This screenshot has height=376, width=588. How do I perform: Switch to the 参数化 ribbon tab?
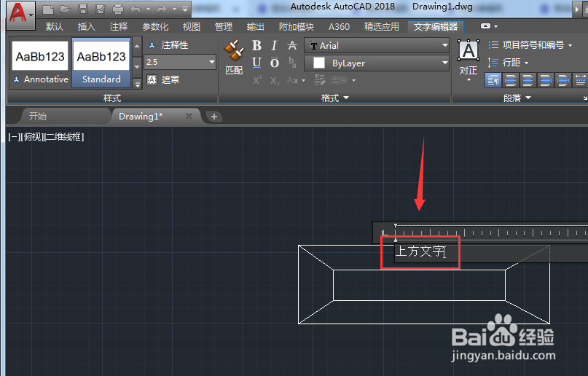[155, 27]
